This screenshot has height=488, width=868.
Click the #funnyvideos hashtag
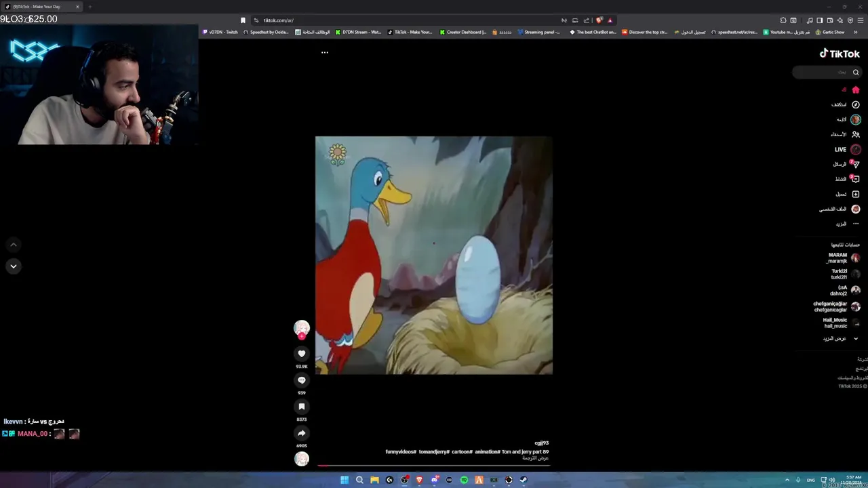(x=401, y=452)
